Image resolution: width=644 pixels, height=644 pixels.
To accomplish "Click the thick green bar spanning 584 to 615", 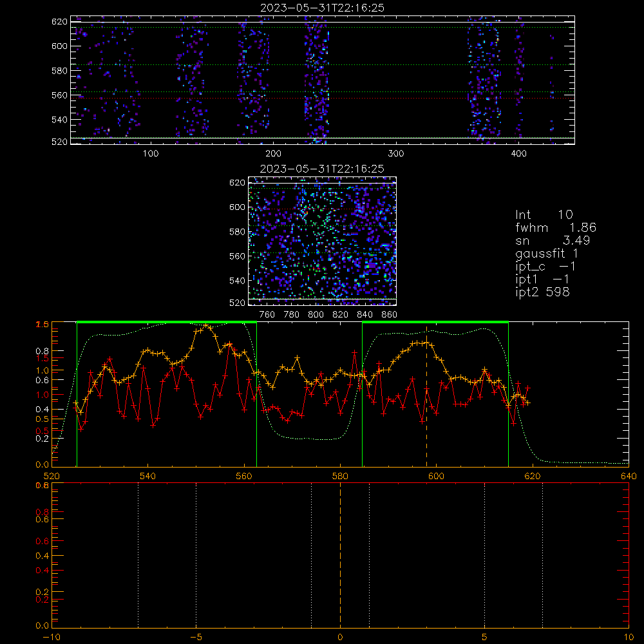I will pyautogui.click(x=435, y=322).
